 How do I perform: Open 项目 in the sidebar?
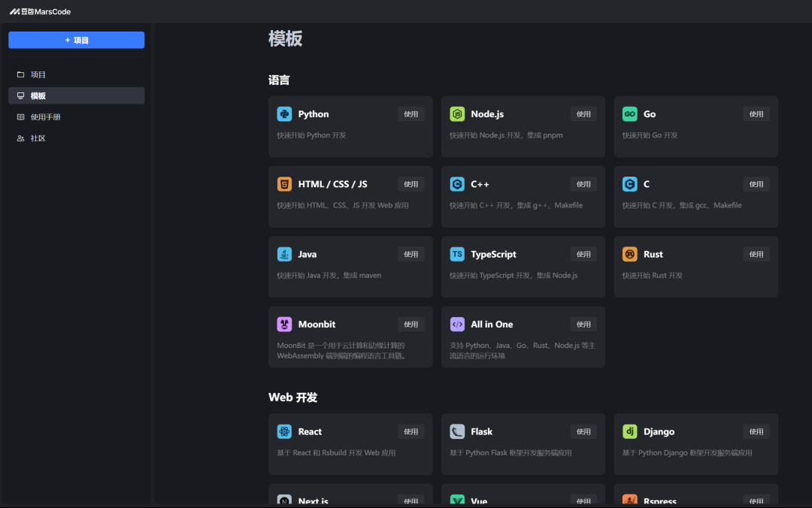(x=76, y=74)
